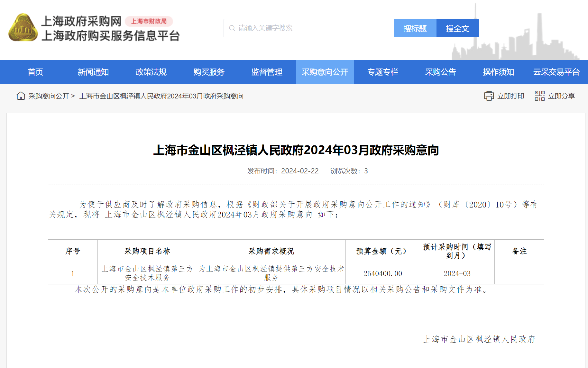Click the search magnifier icon
The width and height of the screenshot is (588, 368).
[232, 28]
